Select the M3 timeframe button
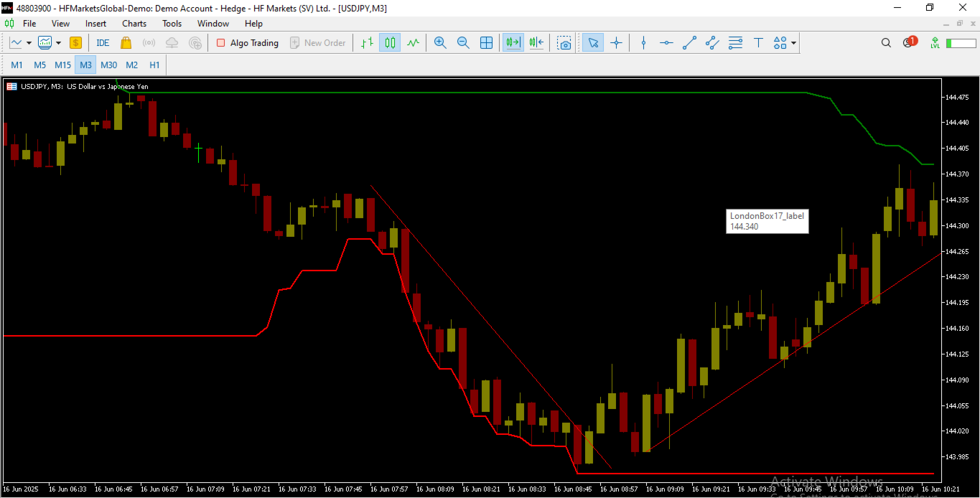980x498 pixels. tap(86, 65)
